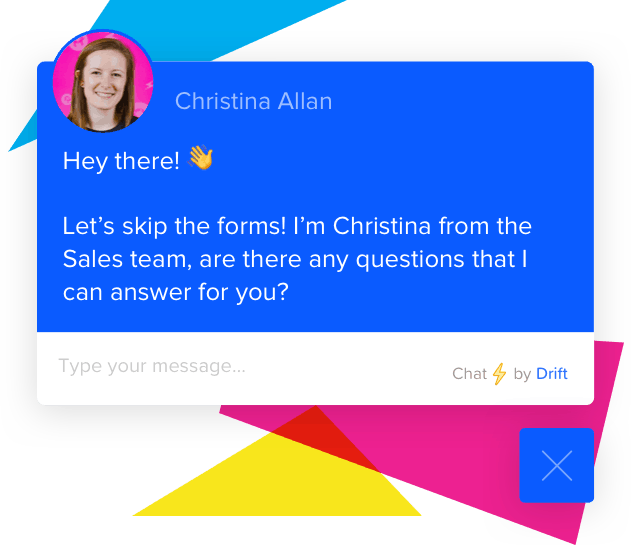631x545 pixels.
Task: Click the yellow lightning bolt icon
Action: 499,374
